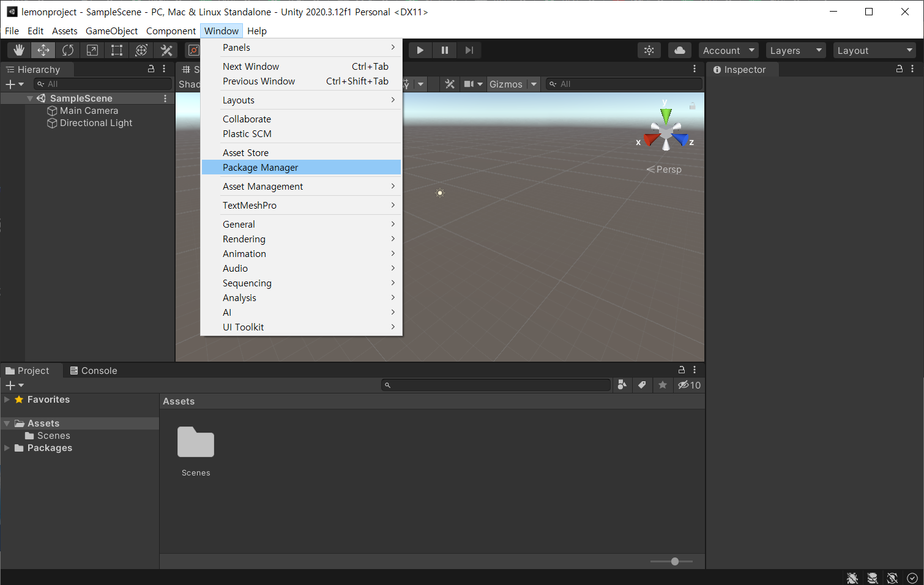Lock the Hierarchy panel

[151, 69]
